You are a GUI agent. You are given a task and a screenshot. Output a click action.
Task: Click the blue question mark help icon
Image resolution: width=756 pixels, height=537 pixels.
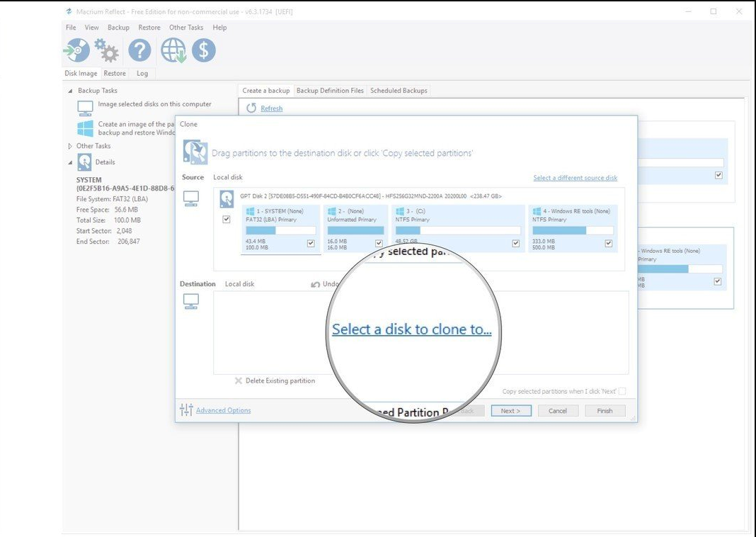[x=140, y=50]
